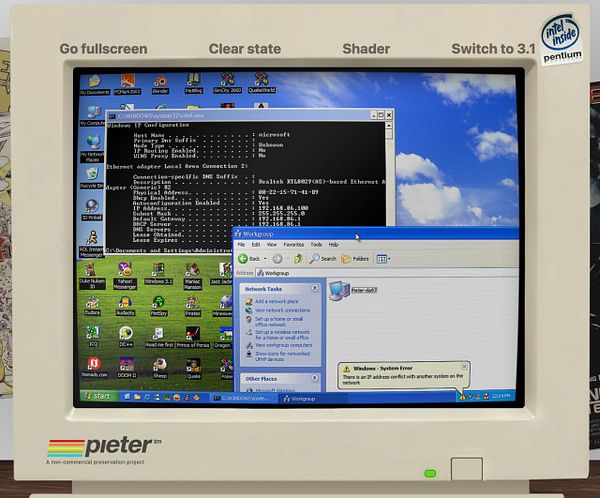Click View network connections link

coord(282,310)
